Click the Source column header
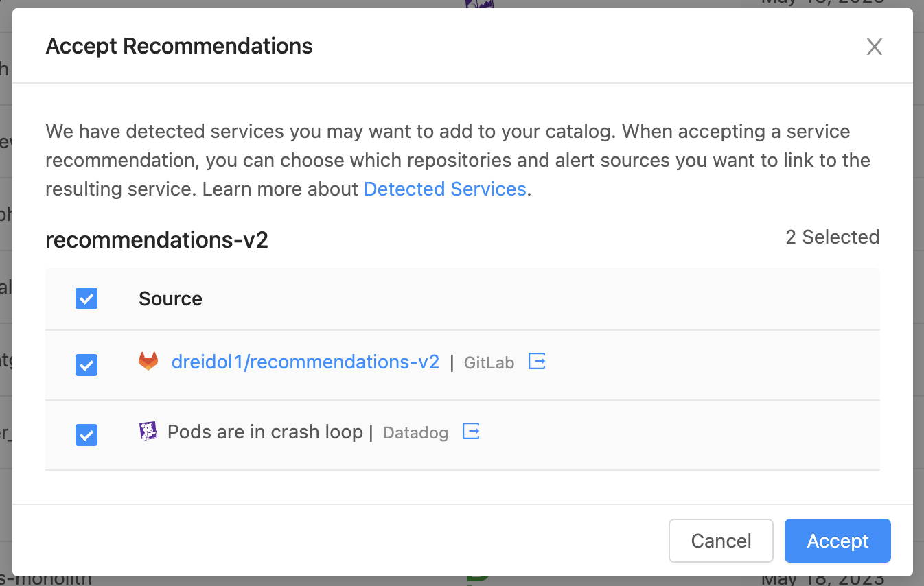 click(170, 299)
